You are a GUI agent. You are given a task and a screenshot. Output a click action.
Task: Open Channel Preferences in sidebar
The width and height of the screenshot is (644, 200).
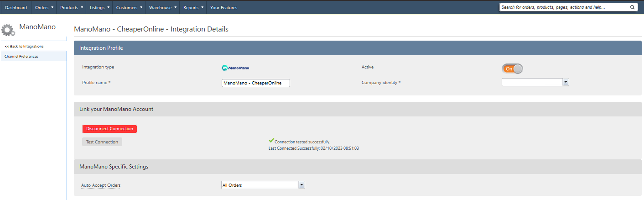point(33,56)
